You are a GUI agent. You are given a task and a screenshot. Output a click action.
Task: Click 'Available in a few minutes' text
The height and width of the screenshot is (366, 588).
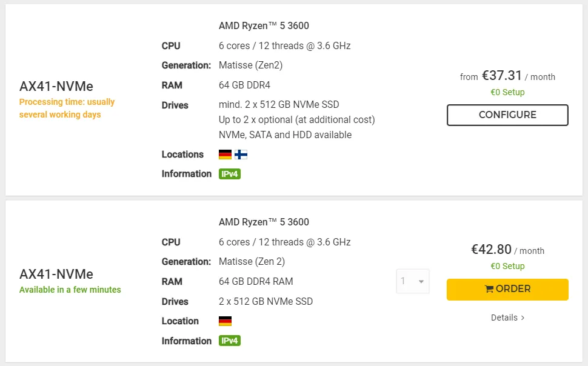pyautogui.click(x=70, y=290)
